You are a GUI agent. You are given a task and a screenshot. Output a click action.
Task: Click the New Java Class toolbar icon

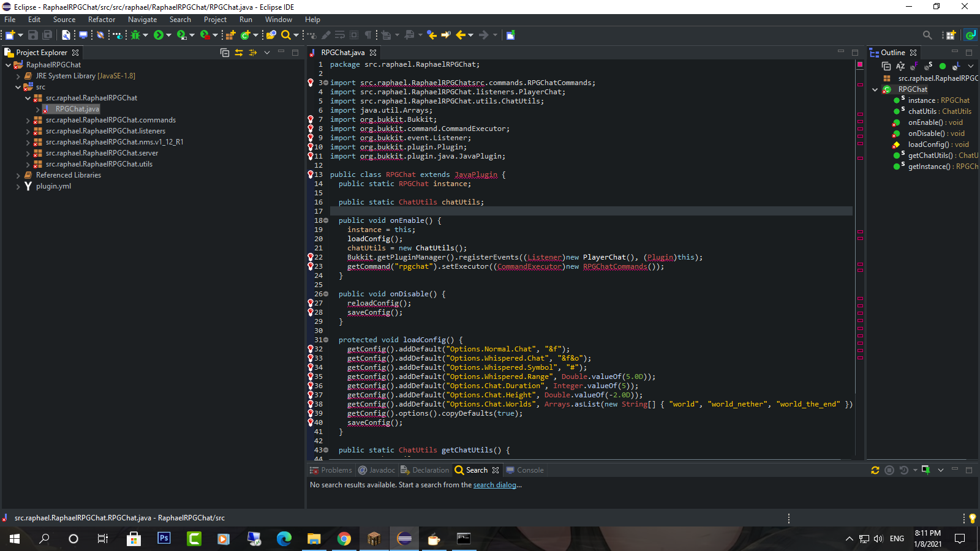click(246, 35)
